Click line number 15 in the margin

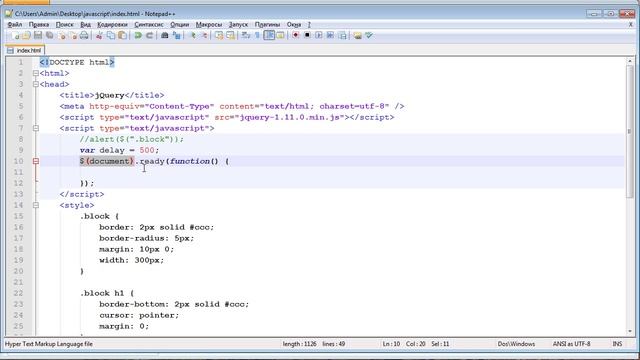(19, 216)
